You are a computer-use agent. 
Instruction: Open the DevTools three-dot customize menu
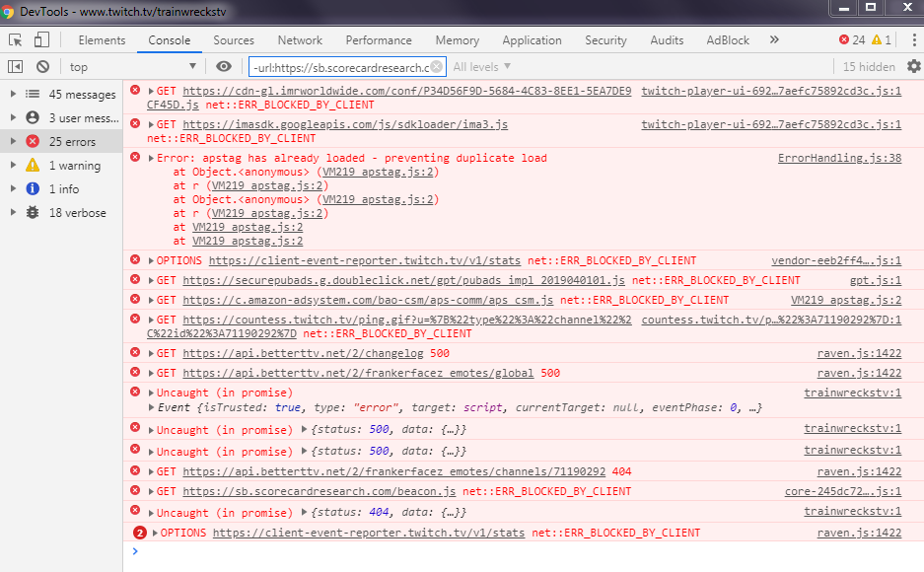(914, 40)
